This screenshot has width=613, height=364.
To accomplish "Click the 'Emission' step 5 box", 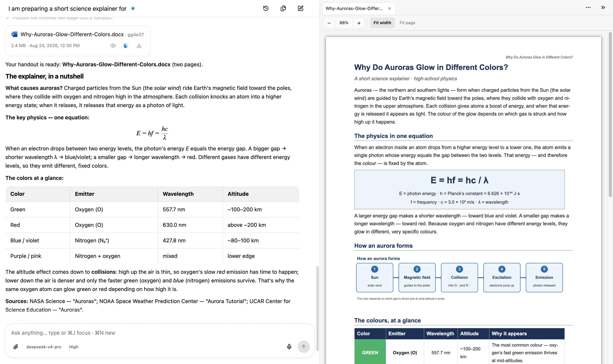I will pyautogui.click(x=544, y=277).
